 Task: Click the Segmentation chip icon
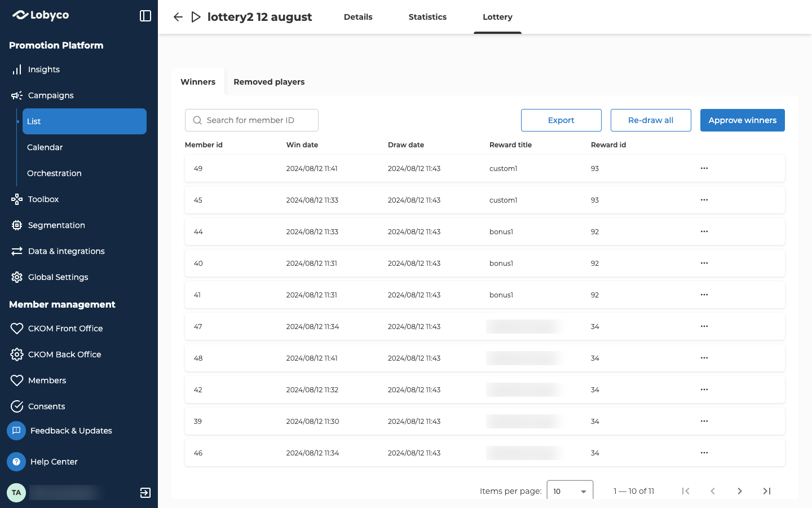pyautogui.click(x=17, y=225)
